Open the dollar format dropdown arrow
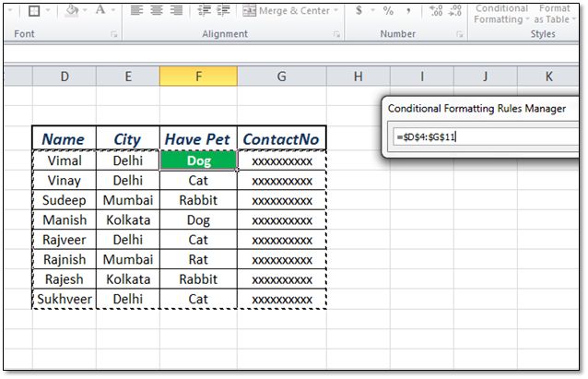The image size is (588, 379). (372, 10)
